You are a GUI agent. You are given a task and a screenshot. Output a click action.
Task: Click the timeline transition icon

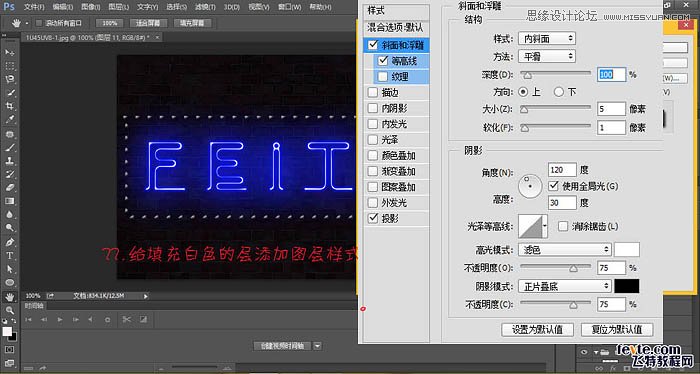(x=143, y=320)
